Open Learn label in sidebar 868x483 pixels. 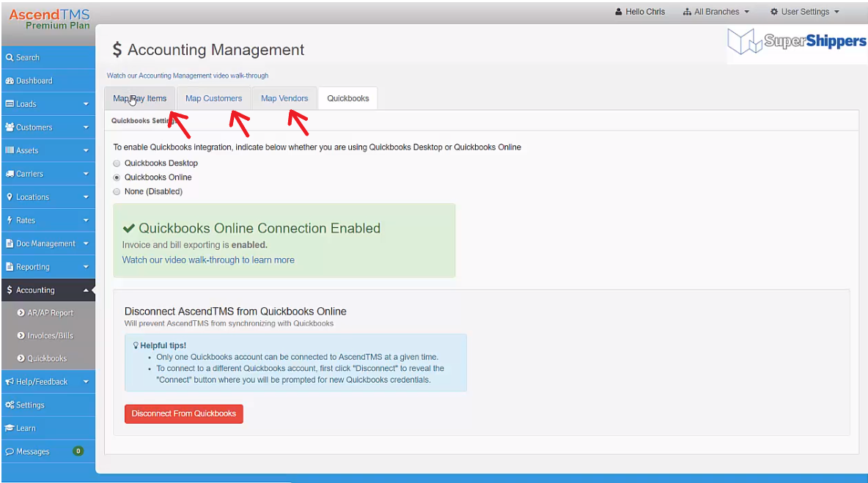coord(26,428)
